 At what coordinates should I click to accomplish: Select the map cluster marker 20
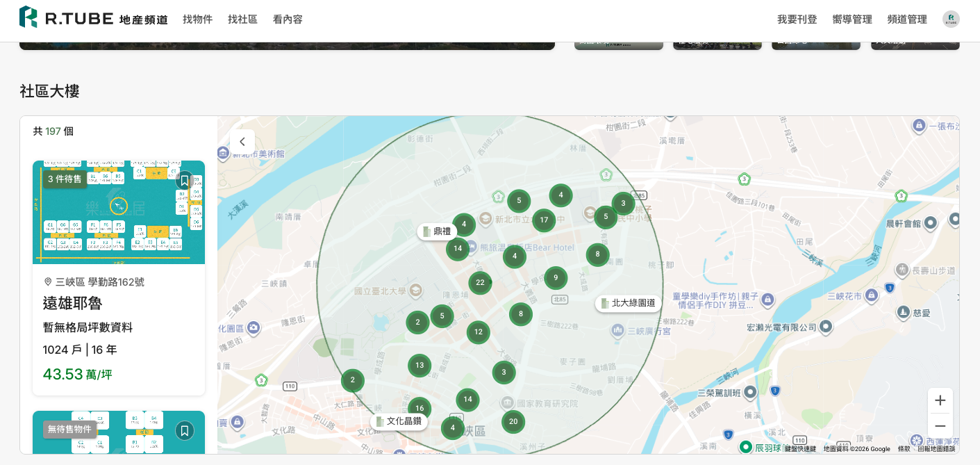513,422
